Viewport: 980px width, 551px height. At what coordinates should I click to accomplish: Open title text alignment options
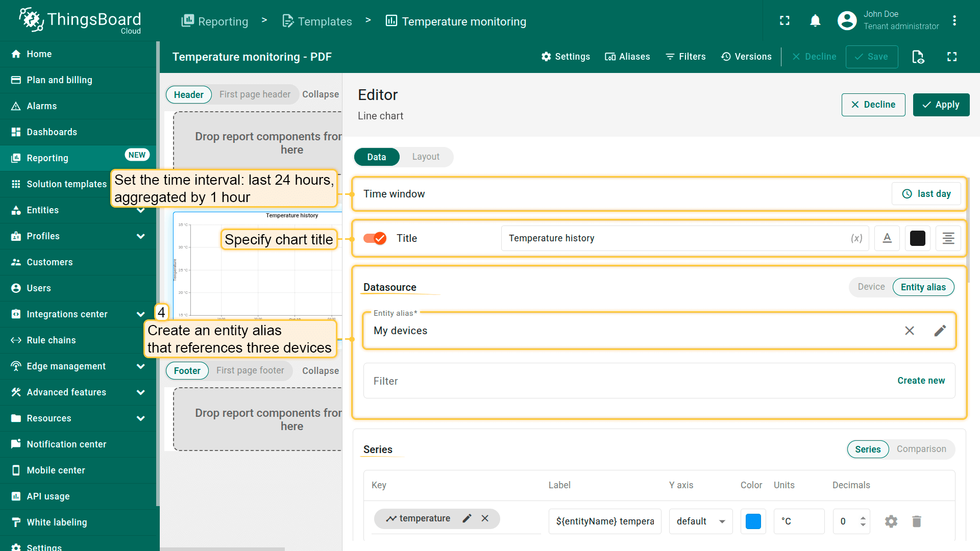coord(948,238)
